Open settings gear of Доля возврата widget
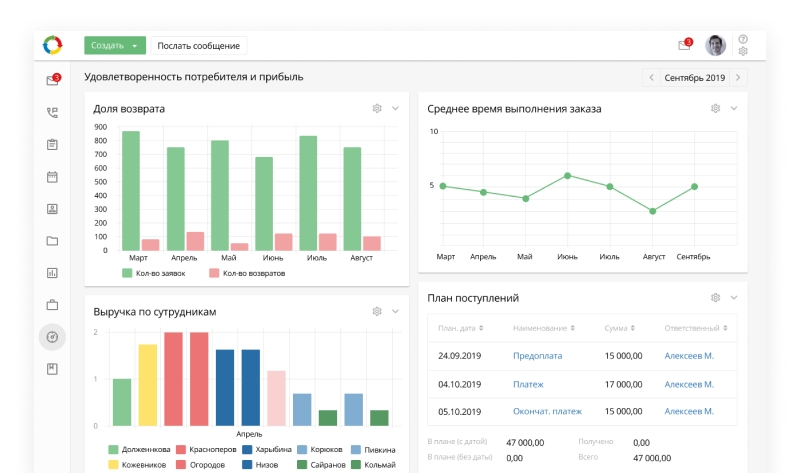The height and width of the screenshot is (473, 800). click(377, 108)
